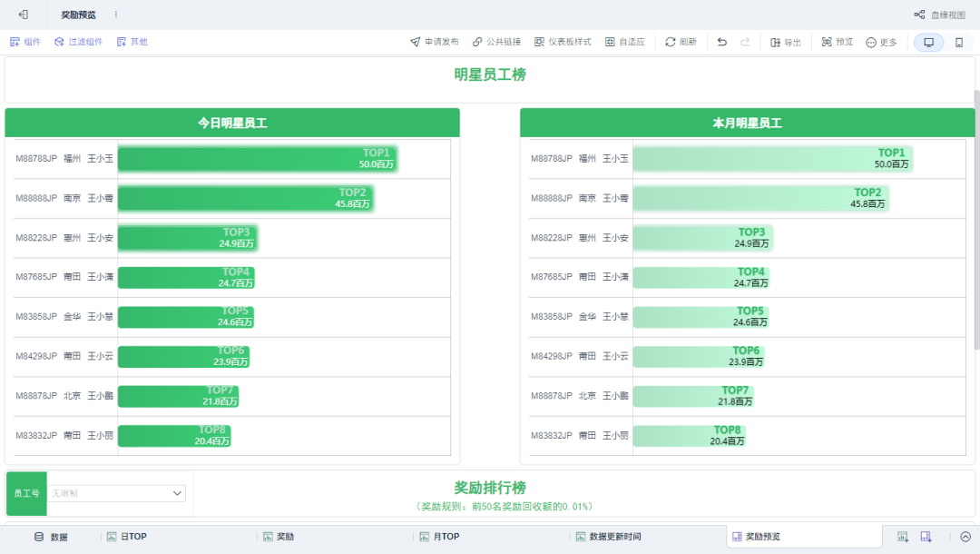980x554 pixels.
Task: Click TOP4 bar in 本月明星员工 chart
Action: [701, 278]
